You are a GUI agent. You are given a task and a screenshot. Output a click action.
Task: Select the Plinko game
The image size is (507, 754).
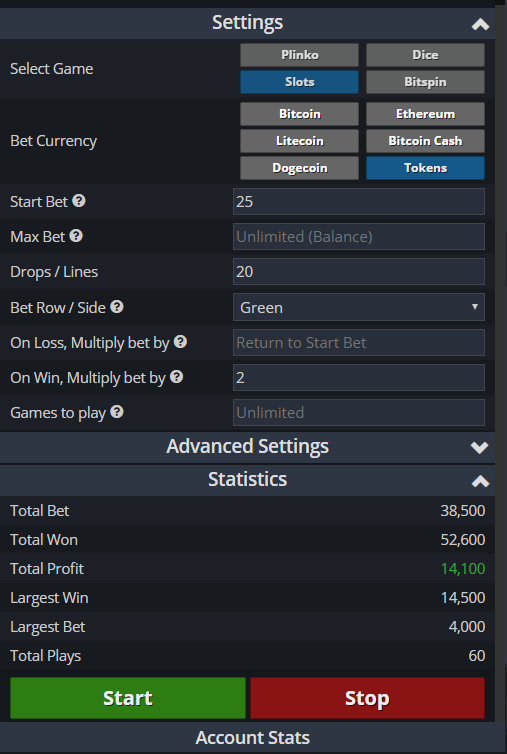point(299,55)
